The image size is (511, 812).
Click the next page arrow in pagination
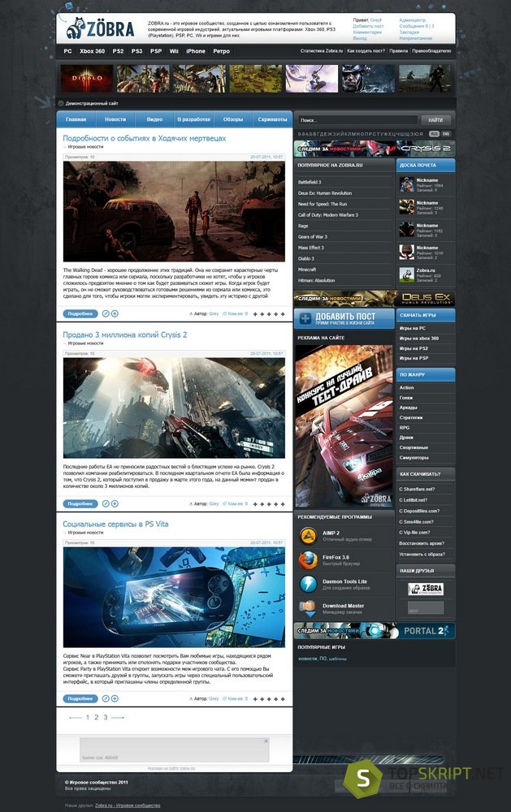[x=118, y=718]
